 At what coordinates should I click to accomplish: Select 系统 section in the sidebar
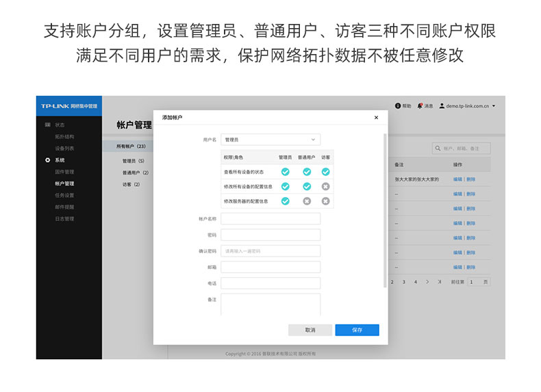tap(60, 160)
